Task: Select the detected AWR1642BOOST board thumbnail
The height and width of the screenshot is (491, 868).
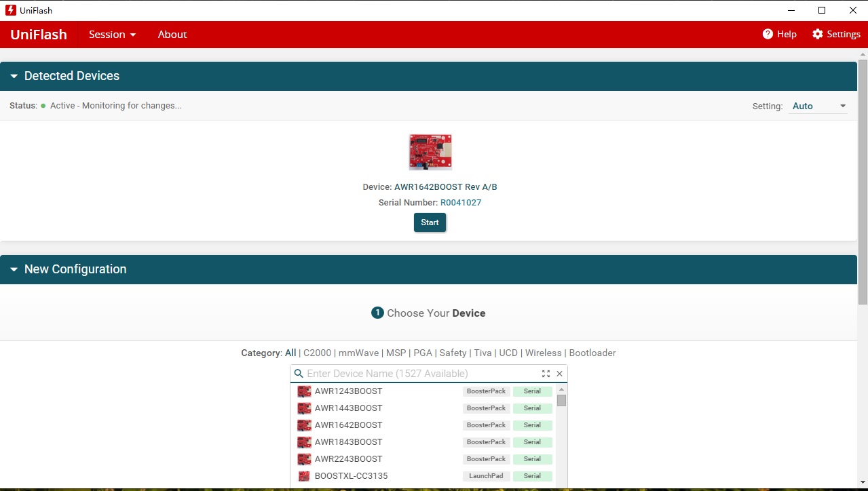Action: click(x=430, y=152)
